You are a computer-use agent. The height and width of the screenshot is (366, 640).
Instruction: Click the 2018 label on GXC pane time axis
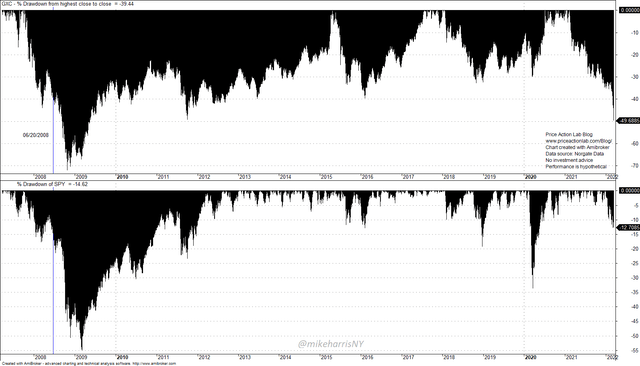click(x=449, y=177)
